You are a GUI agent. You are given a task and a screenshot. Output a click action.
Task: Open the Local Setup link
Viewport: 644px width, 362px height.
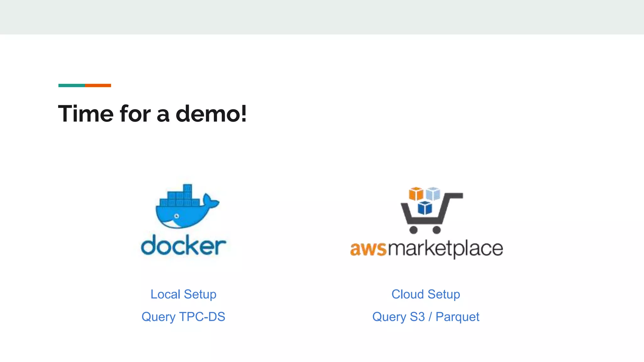pyautogui.click(x=183, y=294)
